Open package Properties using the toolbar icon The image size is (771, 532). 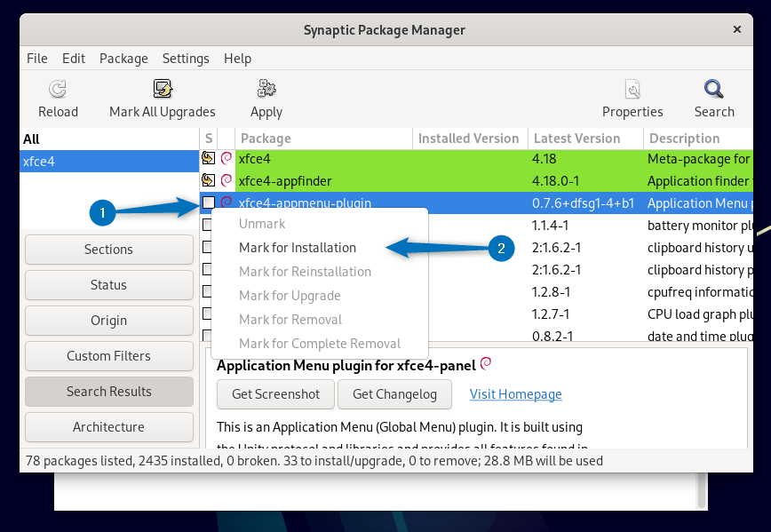pos(632,89)
